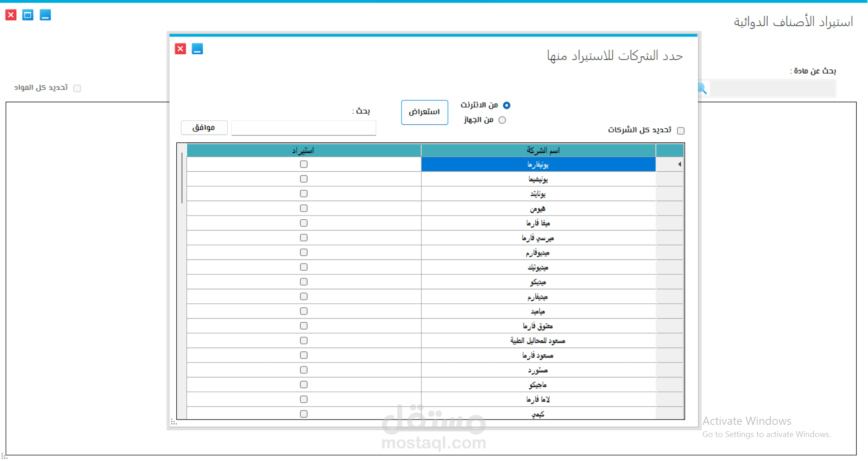The height and width of the screenshot is (461, 868).
Task: Select company name cell ميرسي فارما
Action: click(538, 238)
